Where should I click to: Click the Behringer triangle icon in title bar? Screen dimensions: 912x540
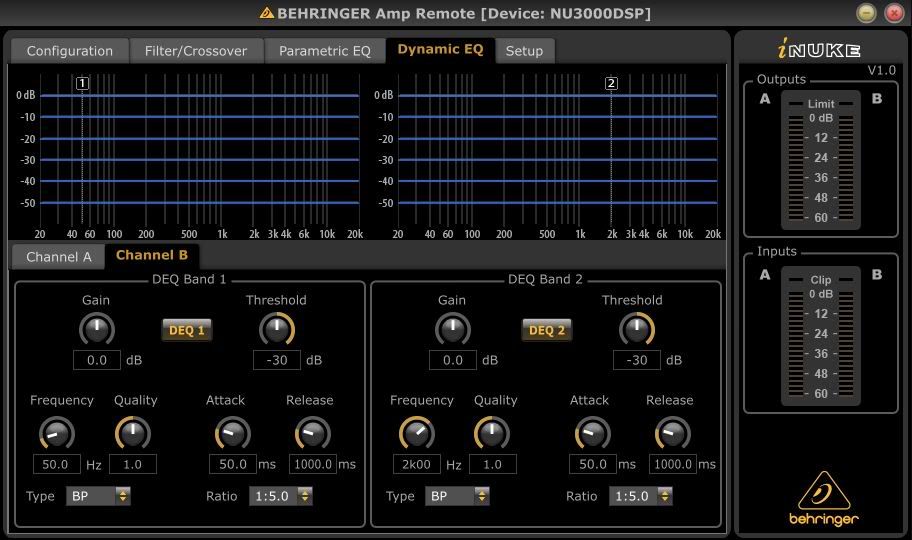coord(266,13)
